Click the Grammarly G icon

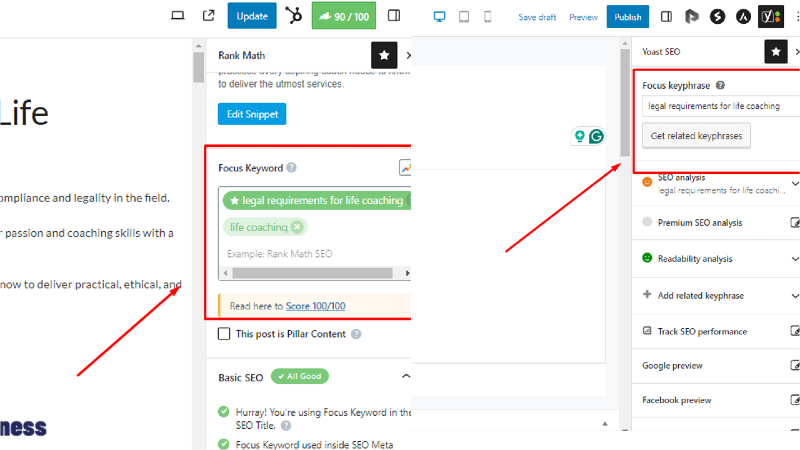[x=596, y=136]
